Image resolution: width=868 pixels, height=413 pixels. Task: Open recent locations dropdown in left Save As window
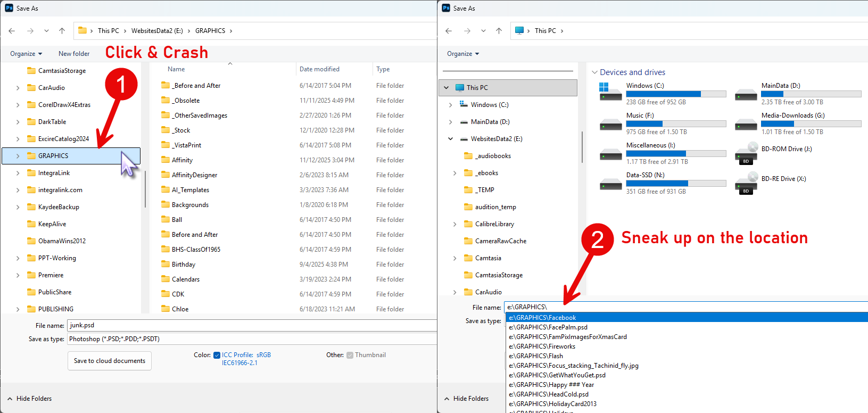(46, 31)
